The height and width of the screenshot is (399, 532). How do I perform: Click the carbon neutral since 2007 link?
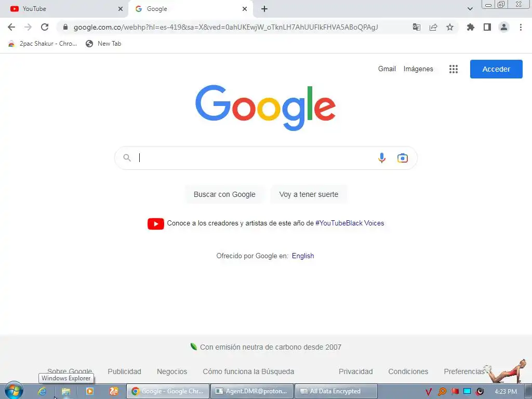[x=270, y=347]
